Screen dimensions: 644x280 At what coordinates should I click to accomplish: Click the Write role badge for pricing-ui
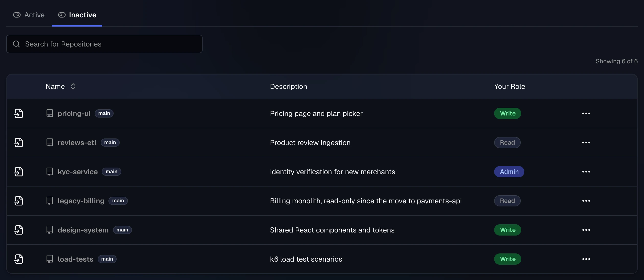coord(508,113)
